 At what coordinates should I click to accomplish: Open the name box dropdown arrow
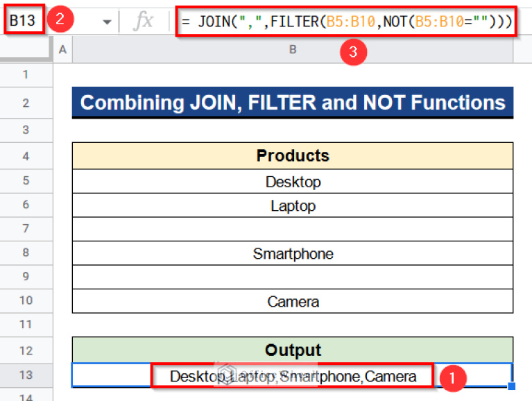click(107, 22)
